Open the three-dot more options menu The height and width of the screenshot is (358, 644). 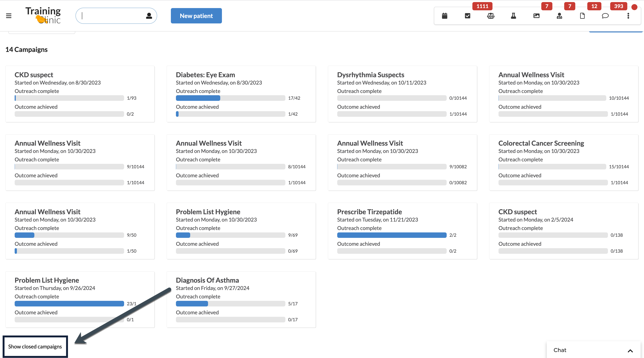tap(628, 16)
